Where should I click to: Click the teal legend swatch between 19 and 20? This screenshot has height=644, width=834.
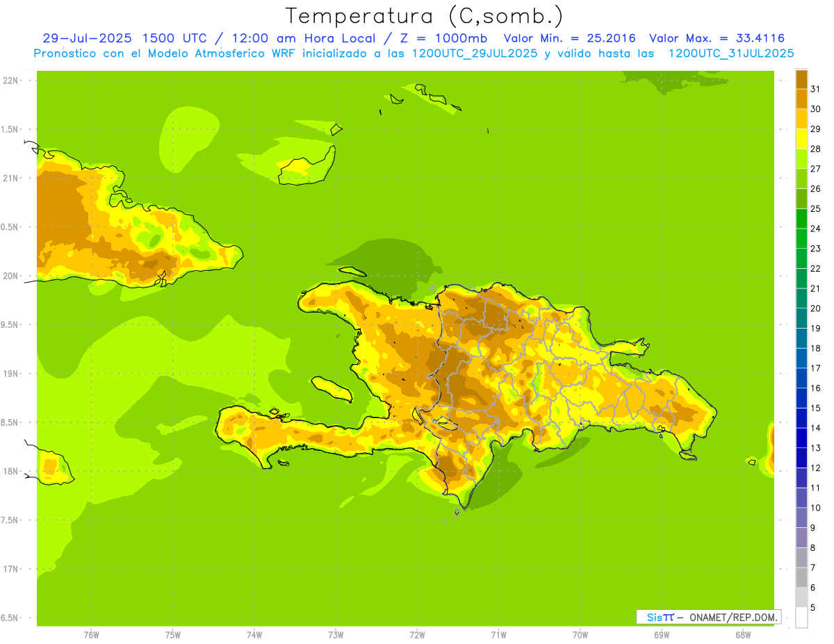pos(801,318)
